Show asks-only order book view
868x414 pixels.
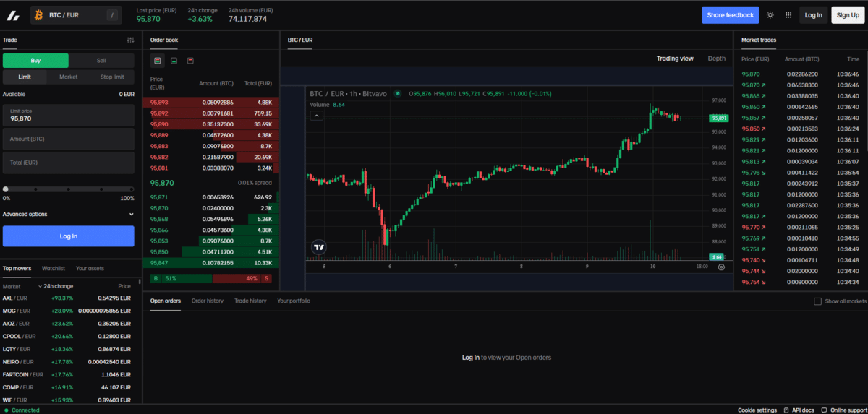coord(190,61)
